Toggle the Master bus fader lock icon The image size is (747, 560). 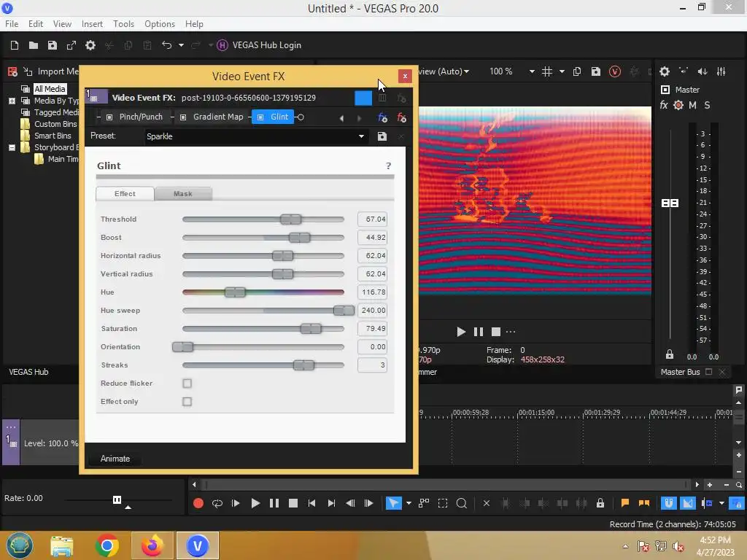[670, 354]
